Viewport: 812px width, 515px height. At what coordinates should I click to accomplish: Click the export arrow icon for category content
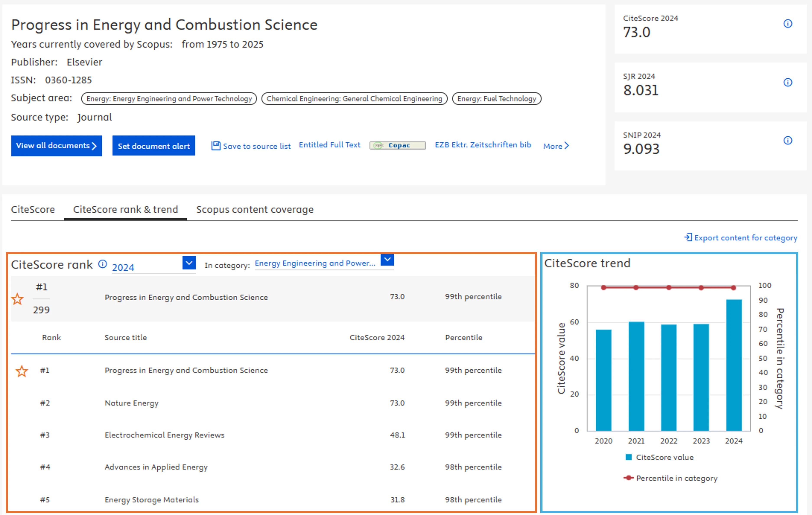click(688, 237)
